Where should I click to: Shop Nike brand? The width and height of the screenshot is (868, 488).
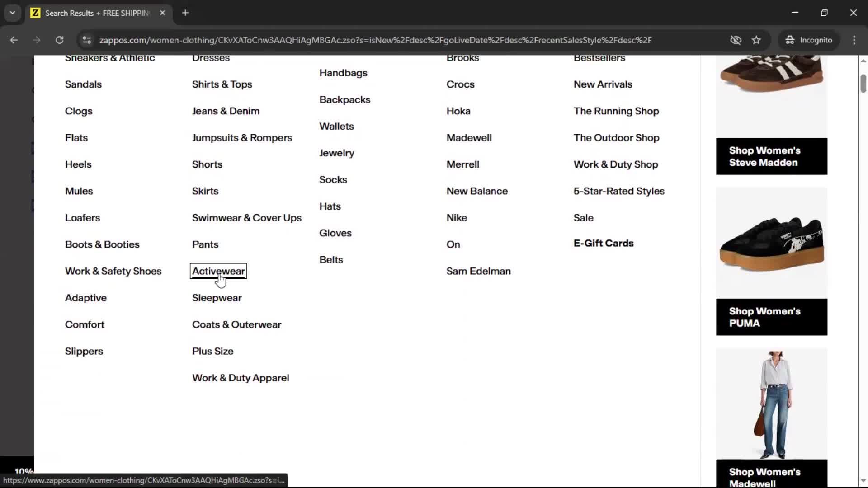click(x=457, y=218)
